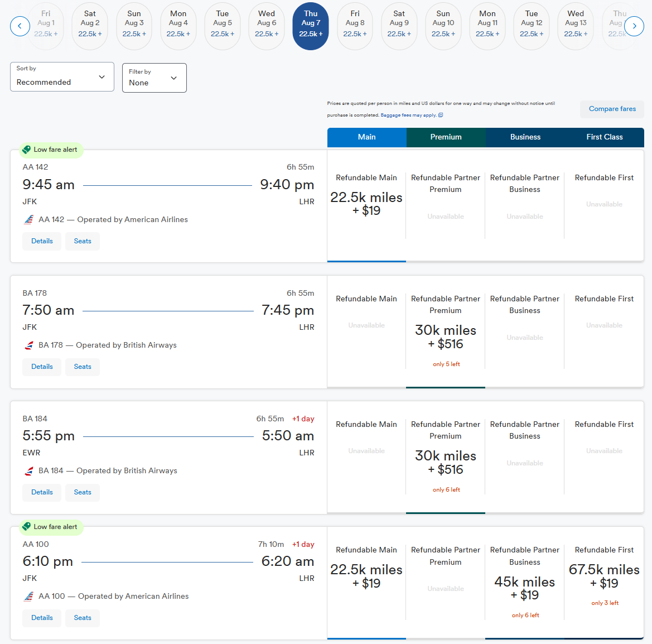Select the Premium cabin tab
652x644 pixels.
(446, 137)
